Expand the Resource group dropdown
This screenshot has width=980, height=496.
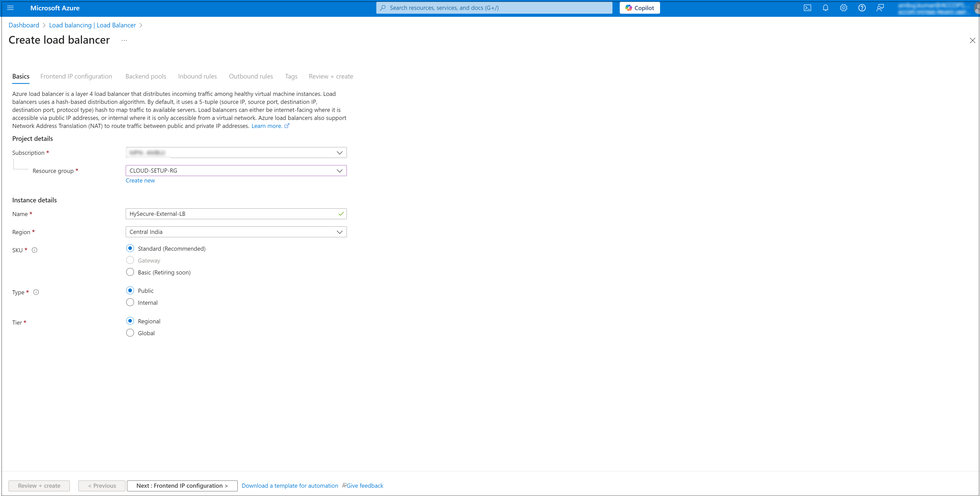tap(236, 171)
